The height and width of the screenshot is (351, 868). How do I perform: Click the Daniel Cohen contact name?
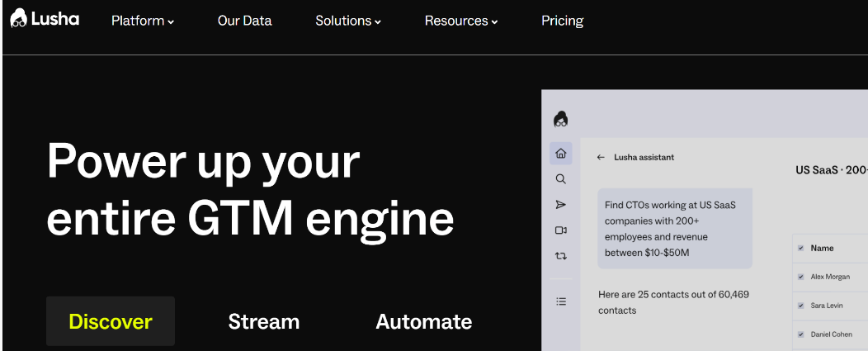pos(832,334)
